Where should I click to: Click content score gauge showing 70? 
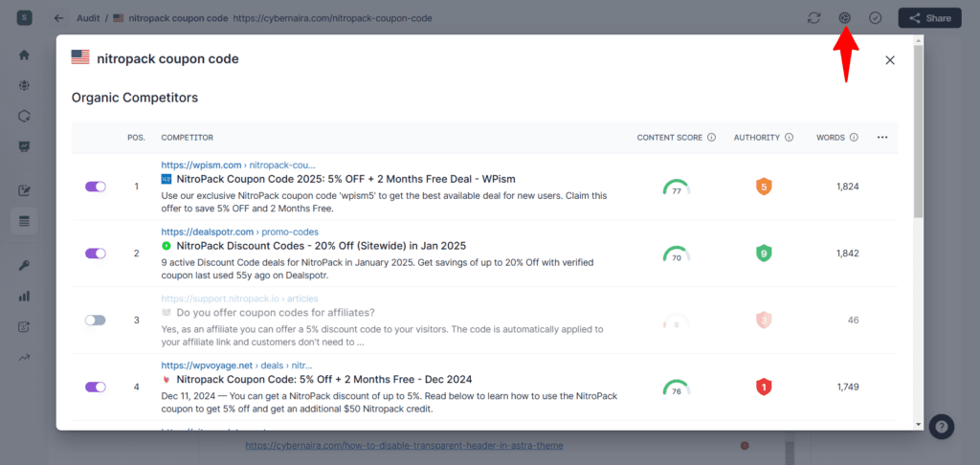[x=677, y=255]
